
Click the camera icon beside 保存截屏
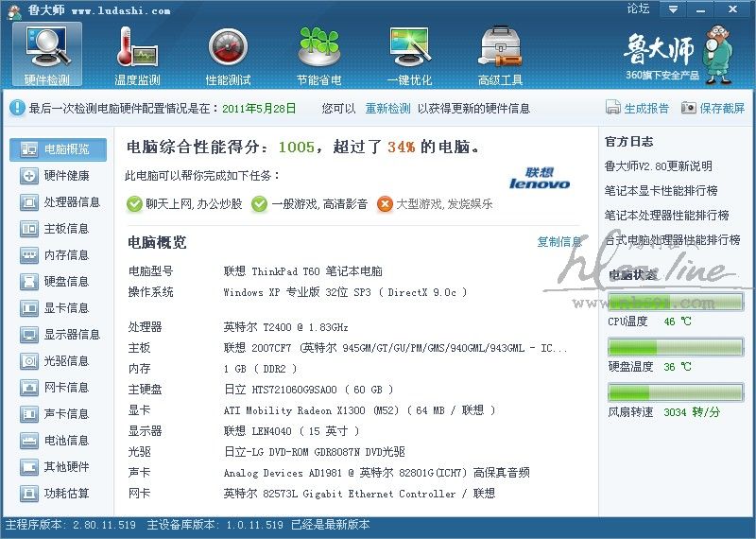coord(689,108)
